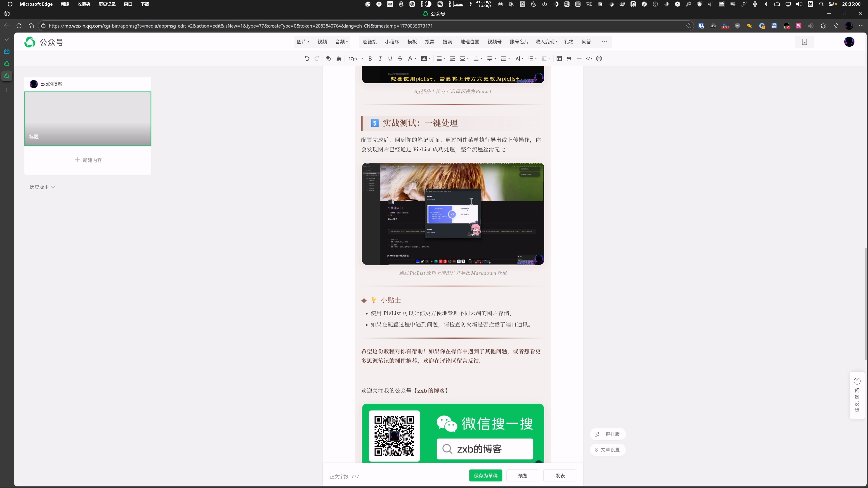The width and height of the screenshot is (868, 488).
Task: Click the 标题 cover thumbnail
Action: click(x=88, y=119)
